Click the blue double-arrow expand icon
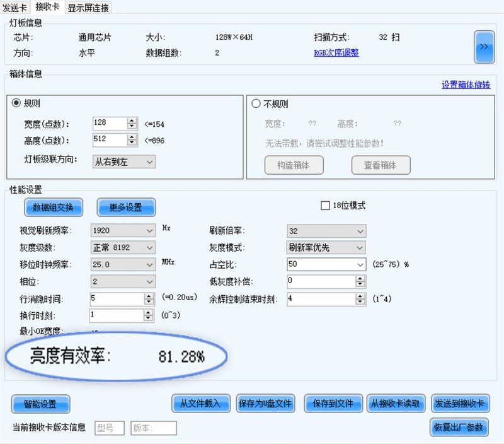 484,47
